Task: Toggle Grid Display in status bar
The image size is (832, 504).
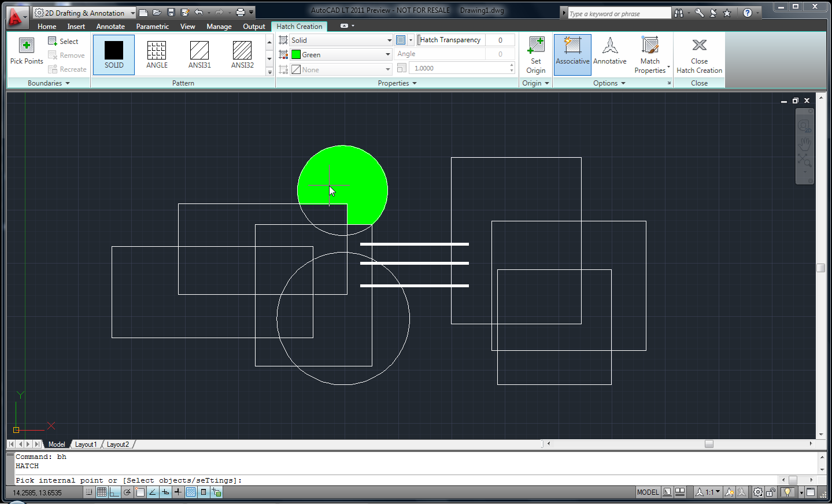Action: (x=102, y=492)
